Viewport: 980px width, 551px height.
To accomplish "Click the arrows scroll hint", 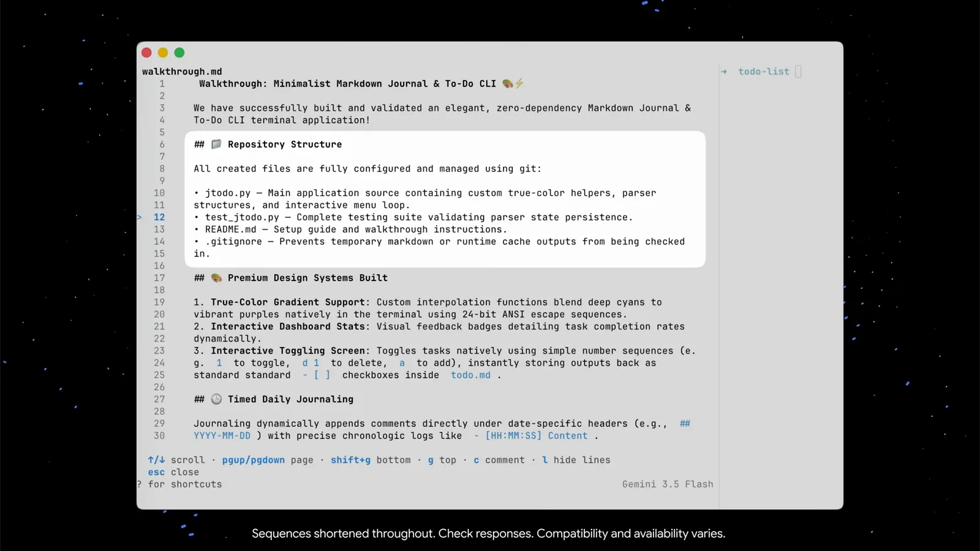I will click(x=176, y=460).
